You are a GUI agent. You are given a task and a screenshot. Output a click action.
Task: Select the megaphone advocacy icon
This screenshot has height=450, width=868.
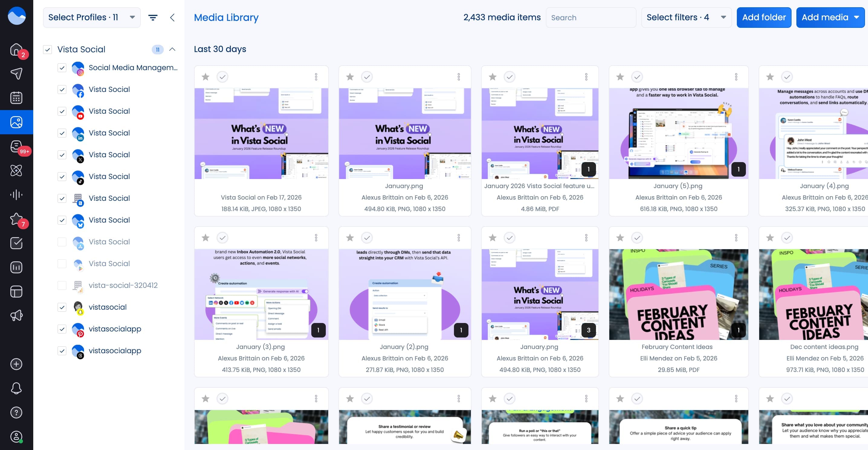click(x=16, y=315)
